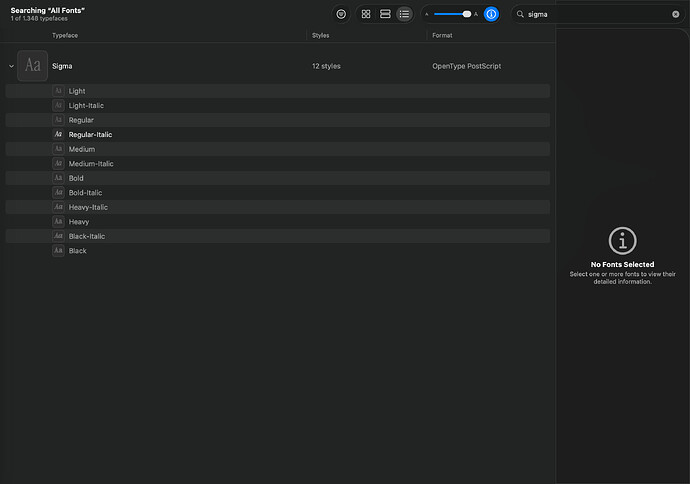Viewport: 690px width, 484px height.
Task: Sort by Styles column header
Action: click(320, 35)
